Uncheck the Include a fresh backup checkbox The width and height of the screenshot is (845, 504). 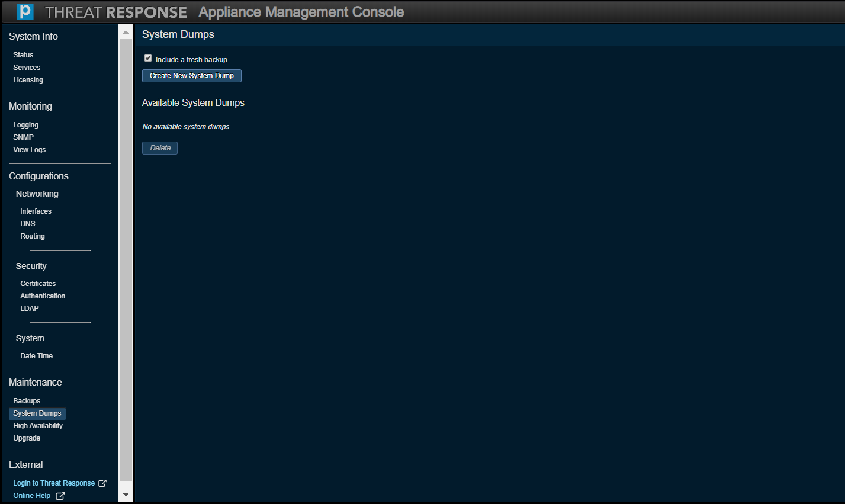(148, 58)
